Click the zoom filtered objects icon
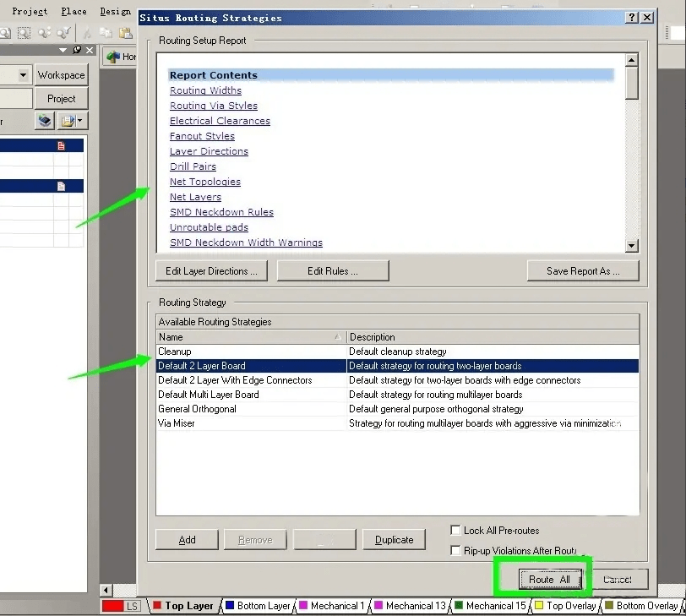Image resolution: width=686 pixels, height=616 pixels. tap(64, 33)
